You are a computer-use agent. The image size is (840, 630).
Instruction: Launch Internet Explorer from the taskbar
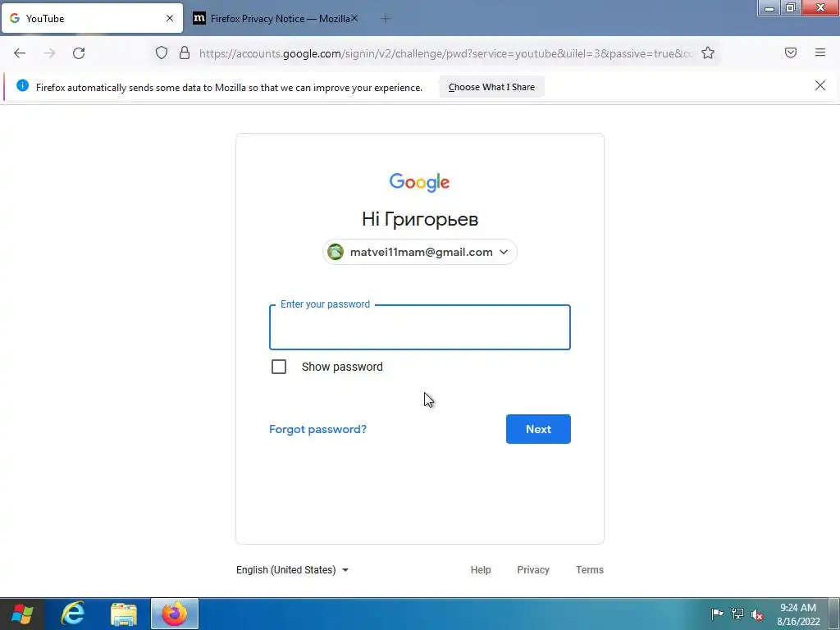click(x=73, y=614)
